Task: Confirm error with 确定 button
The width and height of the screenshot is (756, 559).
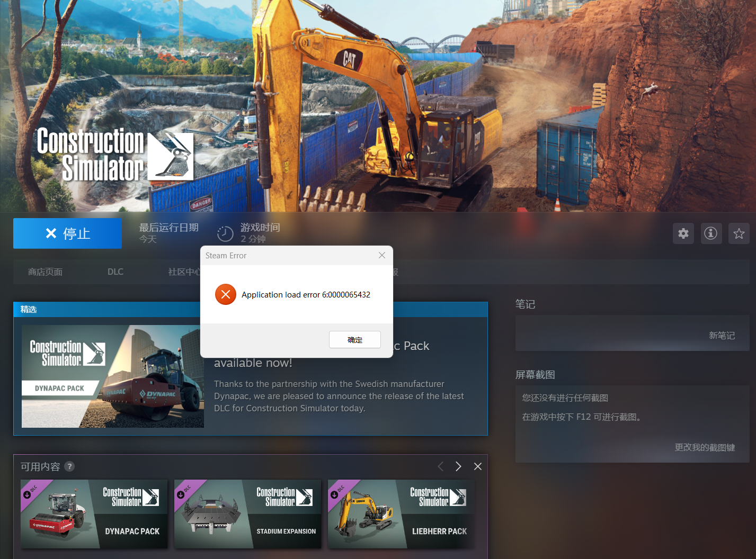Action: 355,340
